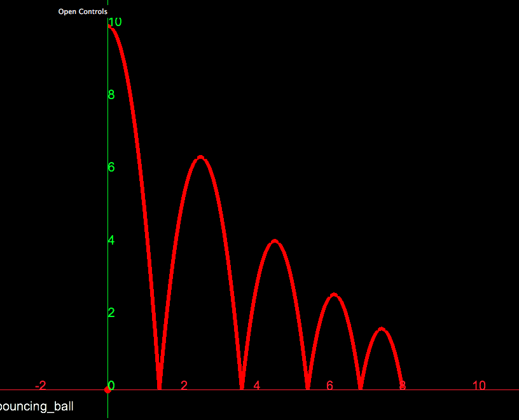Click the curve's starting point at height 10
This screenshot has height=420, width=519.
coord(109,27)
